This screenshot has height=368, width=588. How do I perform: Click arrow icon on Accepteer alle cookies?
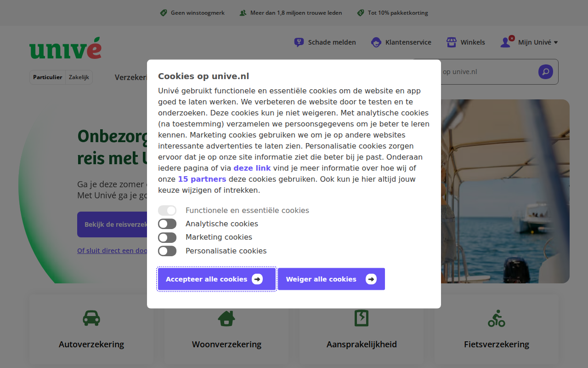click(257, 279)
